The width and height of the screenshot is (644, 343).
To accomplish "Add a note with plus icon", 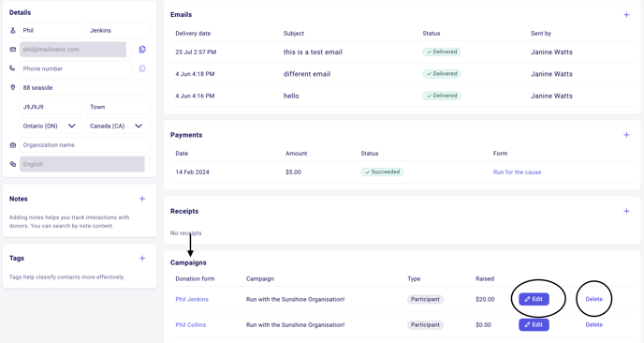I will [x=142, y=199].
